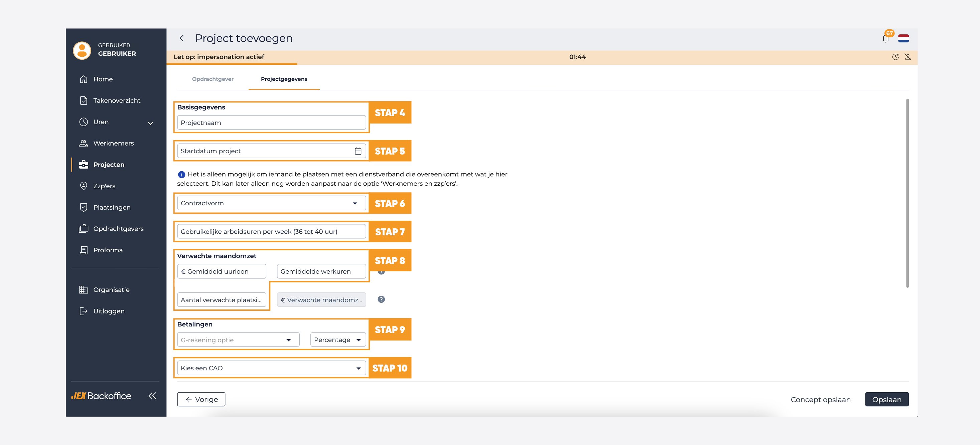Click the extend timer clock icon
Image resolution: width=980 pixels, height=445 pixels.
click(x=895, y=57)
